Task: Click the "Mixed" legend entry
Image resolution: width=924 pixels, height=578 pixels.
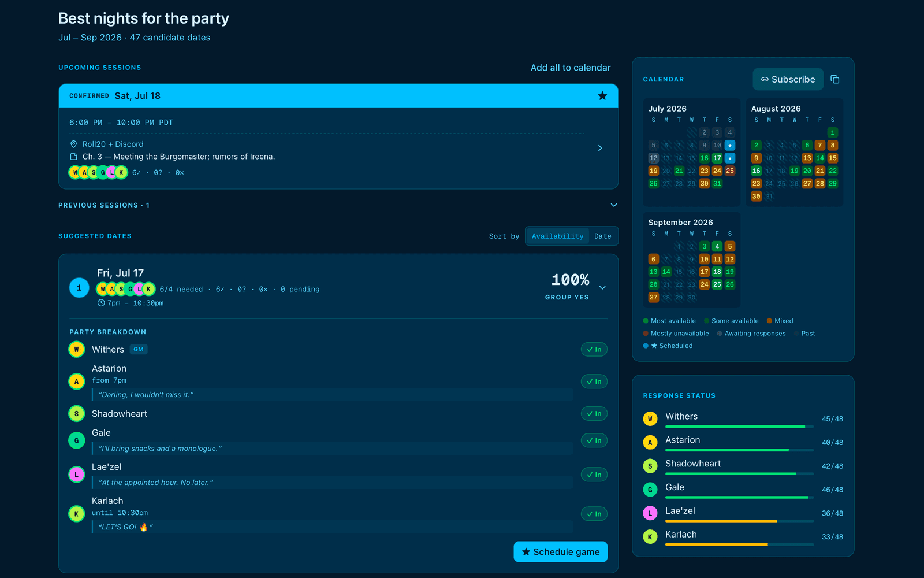Action: [780, 321]
